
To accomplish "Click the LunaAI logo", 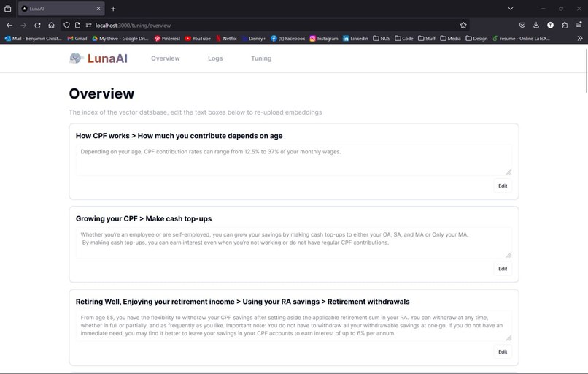I will click(98, 58).
